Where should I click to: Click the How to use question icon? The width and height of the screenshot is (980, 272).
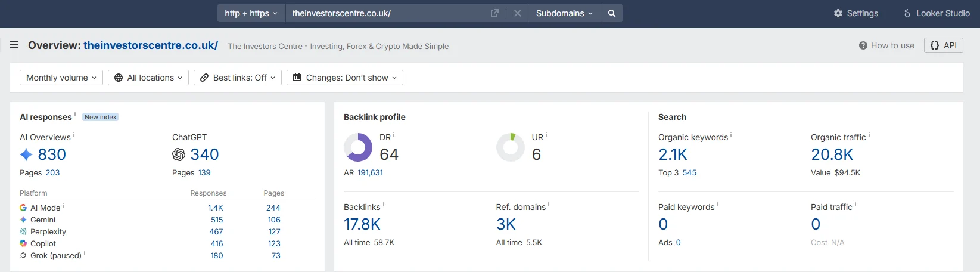point(863,45)
